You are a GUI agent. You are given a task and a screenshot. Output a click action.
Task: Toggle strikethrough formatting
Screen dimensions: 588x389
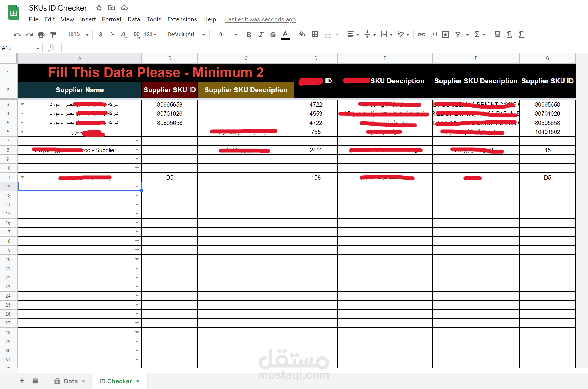273,34
